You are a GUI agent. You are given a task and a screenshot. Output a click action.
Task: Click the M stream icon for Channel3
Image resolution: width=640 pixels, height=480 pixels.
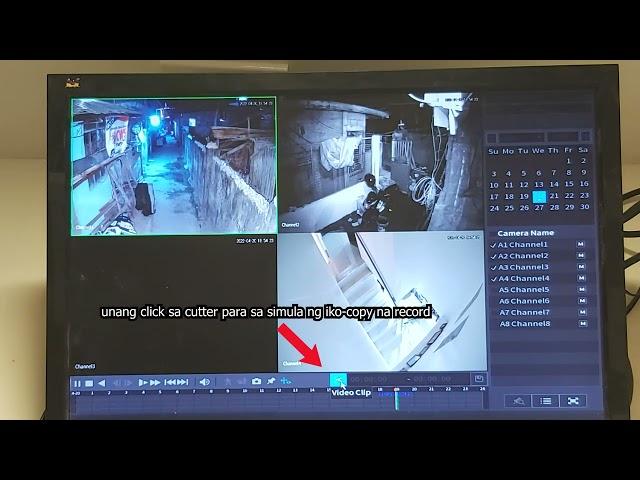pos(581,267)
